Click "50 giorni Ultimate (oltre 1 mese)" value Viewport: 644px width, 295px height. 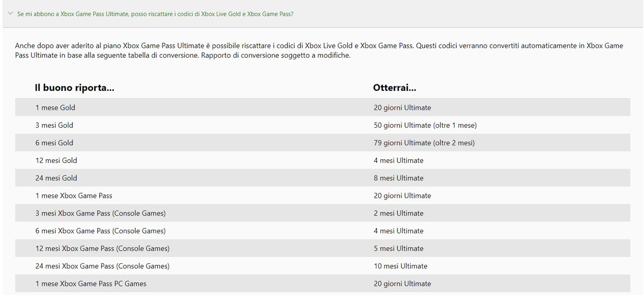(425, 125)
